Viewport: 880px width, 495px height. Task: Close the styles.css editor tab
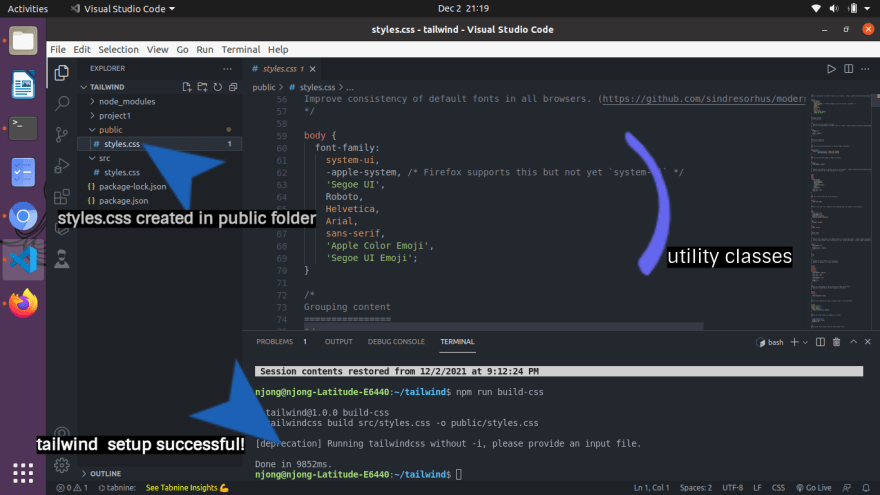(x=313, y=69)
